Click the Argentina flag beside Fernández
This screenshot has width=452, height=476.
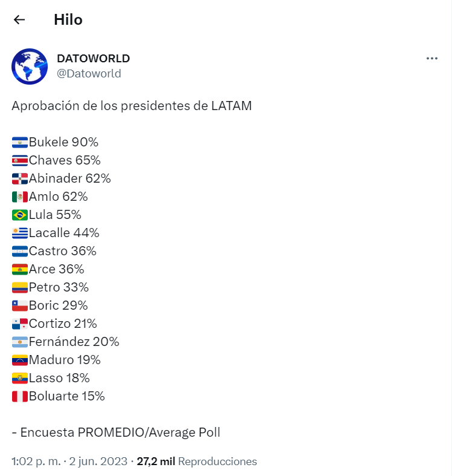click(x=20, y=342)
